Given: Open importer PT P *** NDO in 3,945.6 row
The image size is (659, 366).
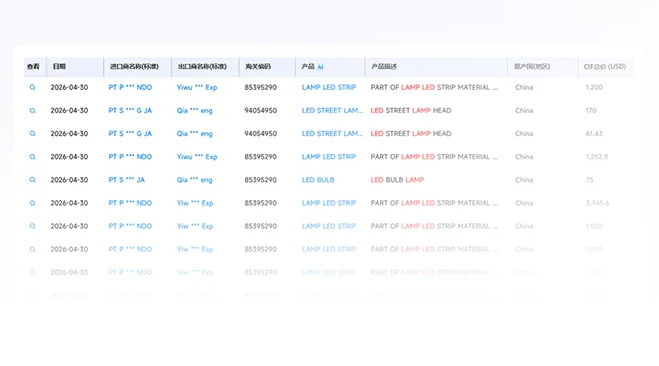Looking at the screenshot, I should point(130,203).
